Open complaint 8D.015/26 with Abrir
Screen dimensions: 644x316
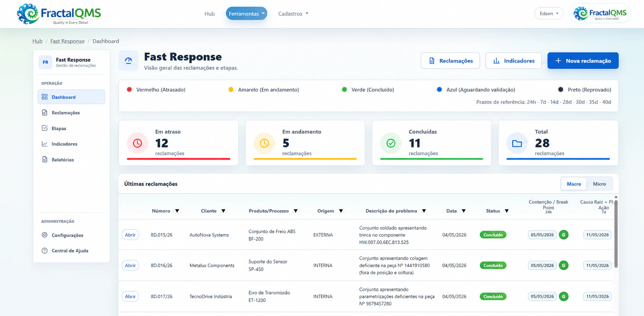click(130, 235)
